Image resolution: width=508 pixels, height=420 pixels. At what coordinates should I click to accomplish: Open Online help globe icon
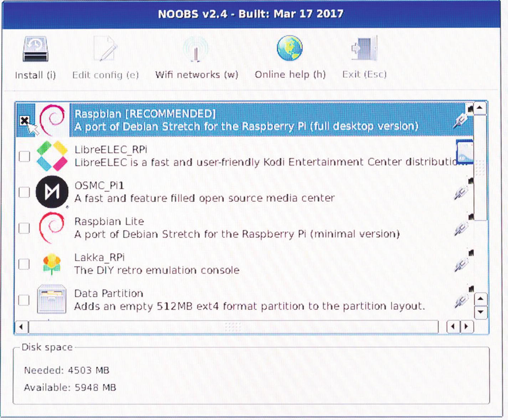289,48
